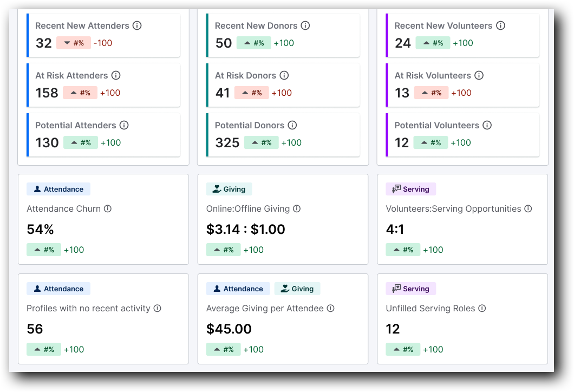
Task: Click the info icon beside At Risk Donors
Action: point(284,75)
